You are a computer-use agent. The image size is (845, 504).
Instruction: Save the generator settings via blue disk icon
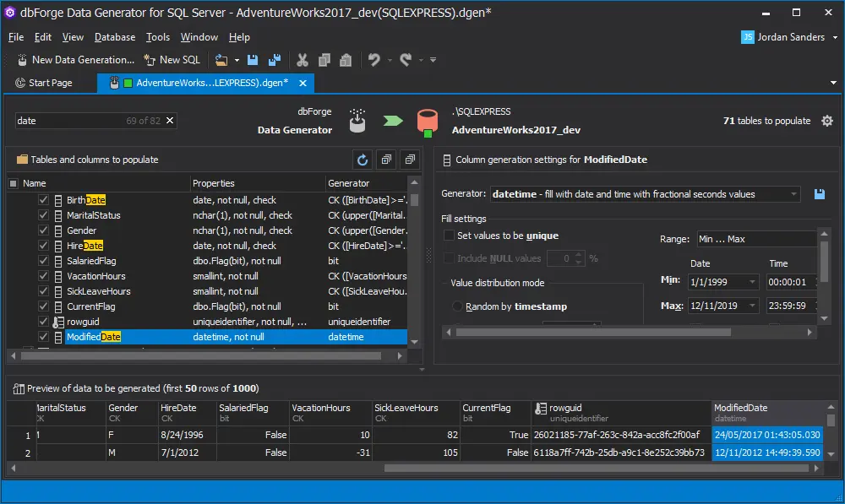point(819,194)
